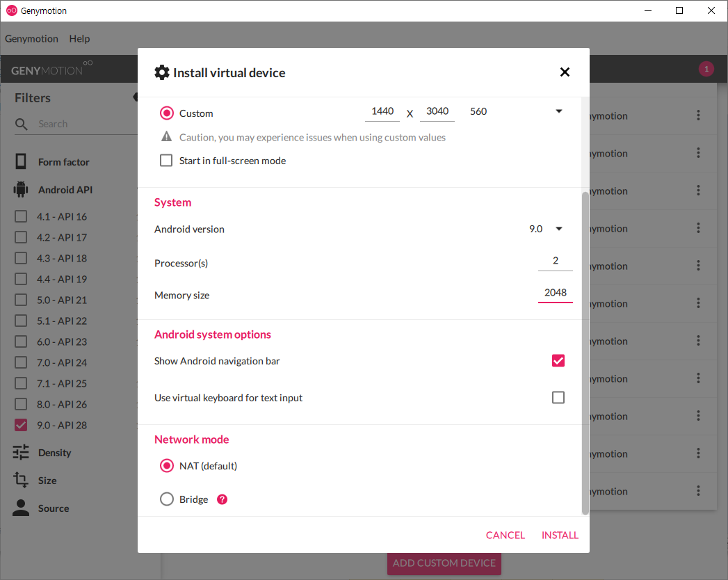The height and width of the screenshot is (580, 728).
Task: Edit the 1440 width field
Action: (382, 111)
